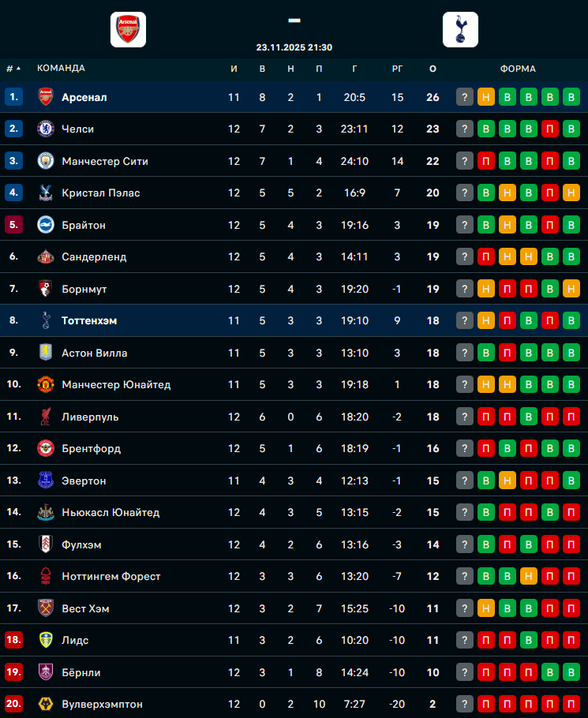The width and height of the screenshot is (588, 718).
Task: Click Arsenal's orange Н draw form badge
Action: (x=486, y=97)
